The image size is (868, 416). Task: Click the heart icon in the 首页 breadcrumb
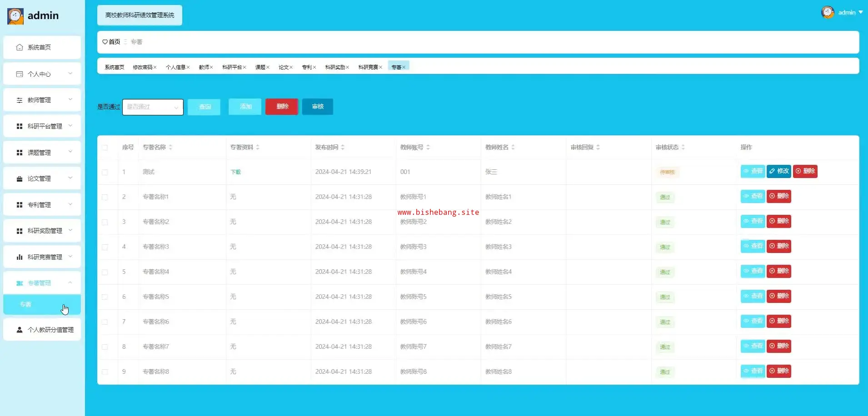point(105,42)
